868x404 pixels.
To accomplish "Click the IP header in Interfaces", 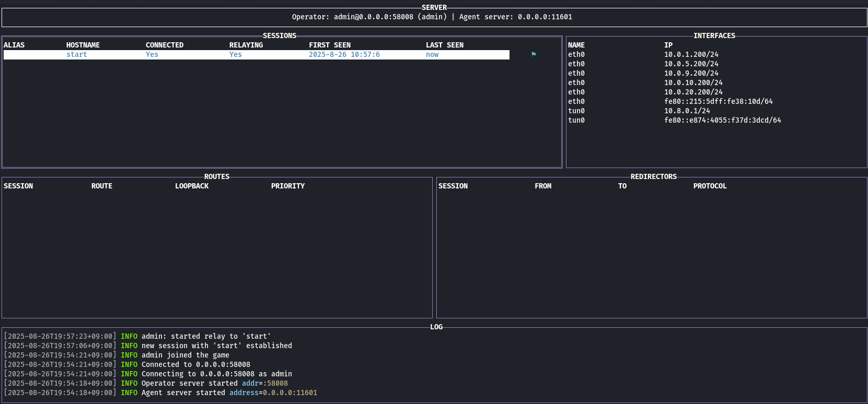I will tap(668, 45).
